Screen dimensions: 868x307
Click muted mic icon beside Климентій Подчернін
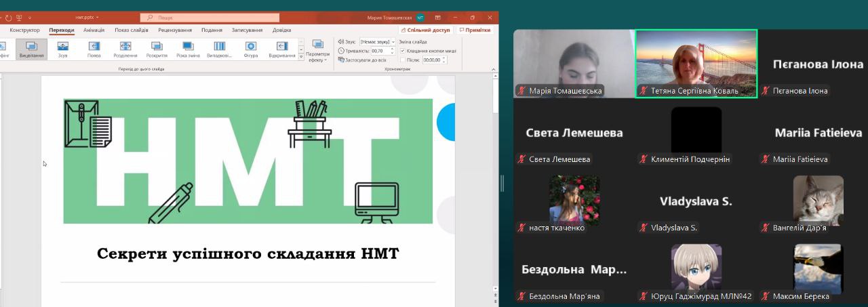click(644, 159)
